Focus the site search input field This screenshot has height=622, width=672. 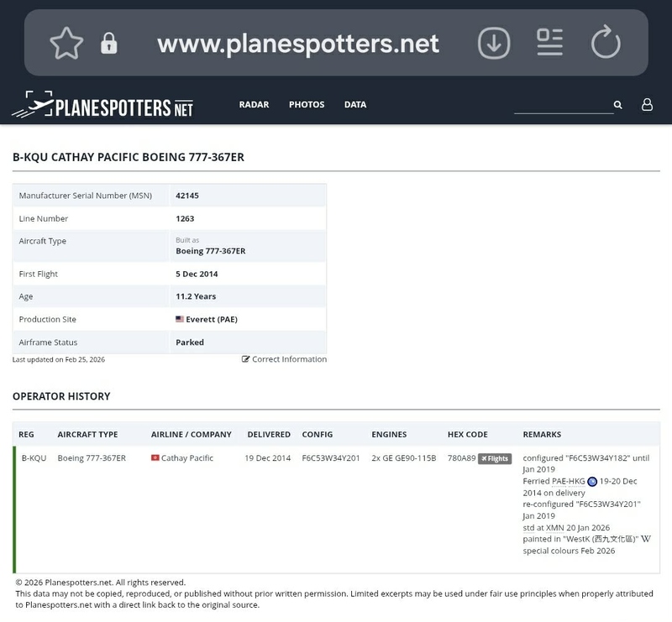(x=563, y=105)
